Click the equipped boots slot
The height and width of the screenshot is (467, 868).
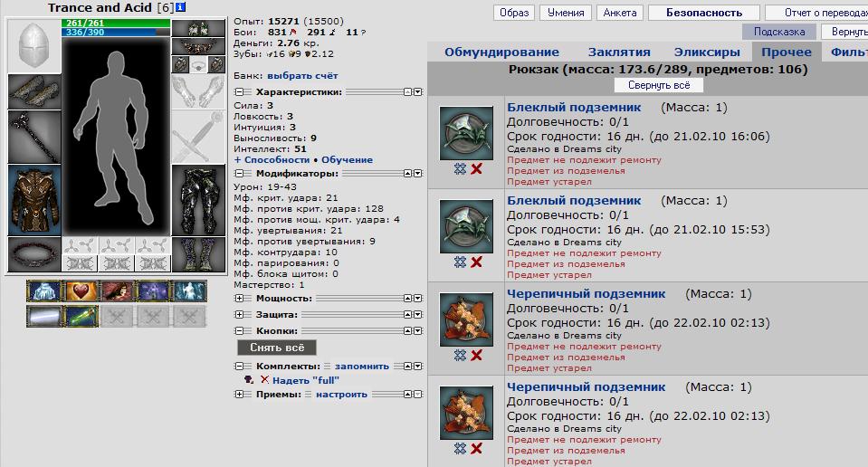click(199, 254)
